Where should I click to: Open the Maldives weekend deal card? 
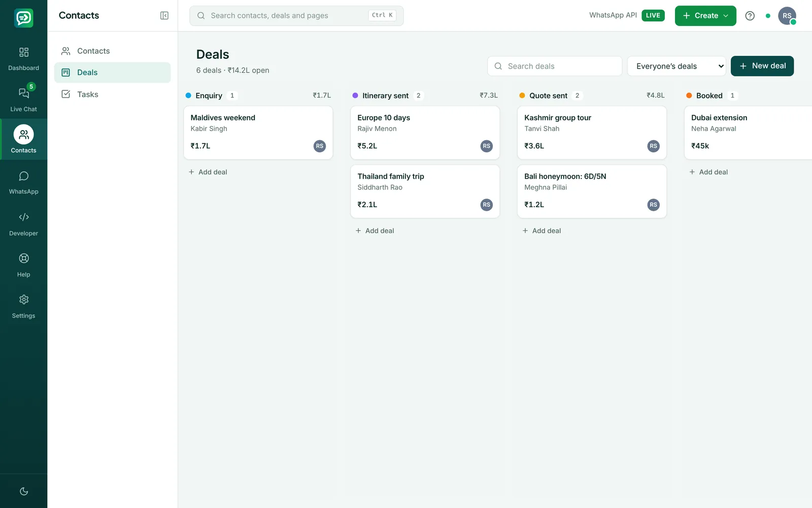point(258,133)
